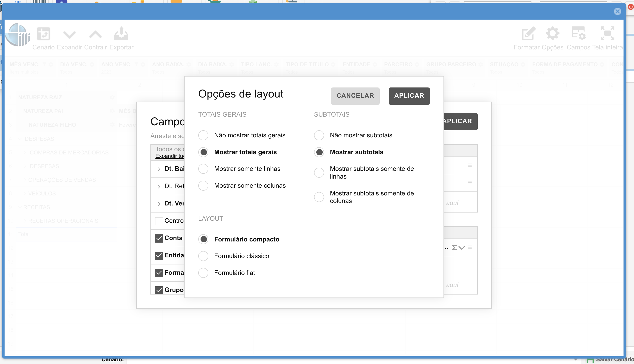
Task: Click the Exportar toolbar icon
Action: point(121,34)
